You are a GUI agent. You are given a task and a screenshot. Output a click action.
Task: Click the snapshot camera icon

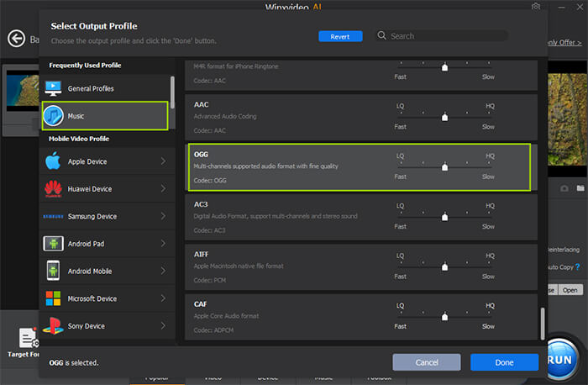tap(564, 188)
